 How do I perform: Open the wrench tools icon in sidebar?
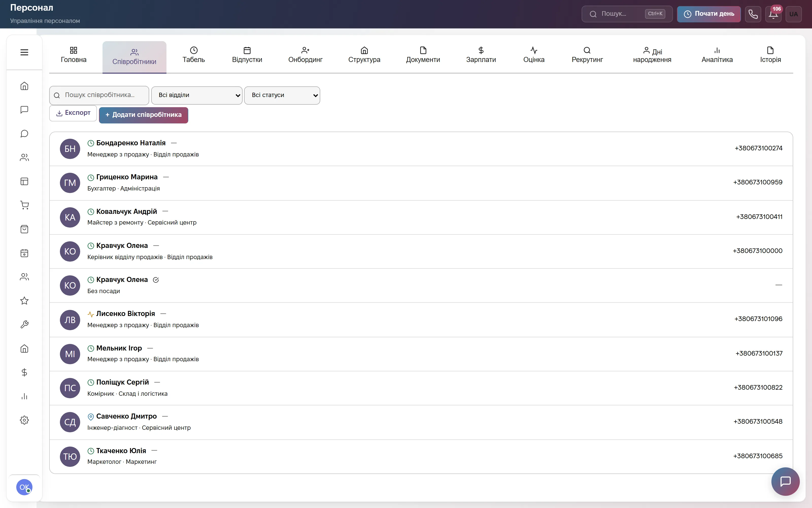(24, 325)
